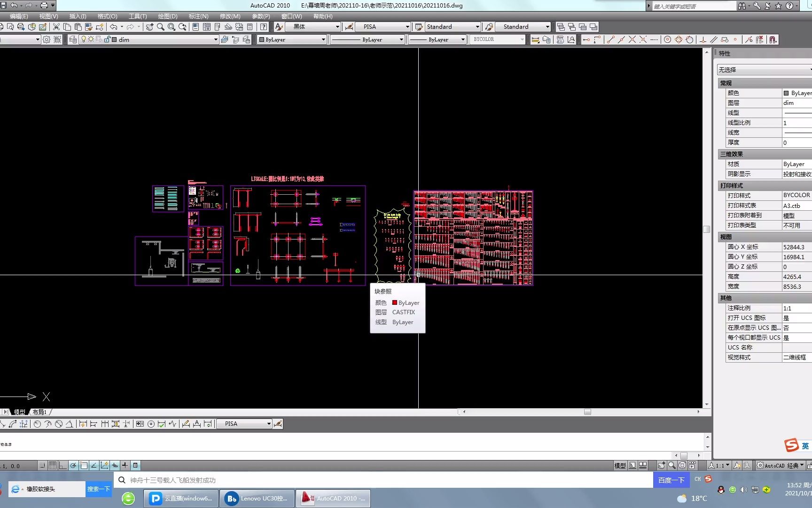Toggle Polar Tracking in status bar
The height and width of the screenshot is (508, 812).
click(x=73, y=465)
